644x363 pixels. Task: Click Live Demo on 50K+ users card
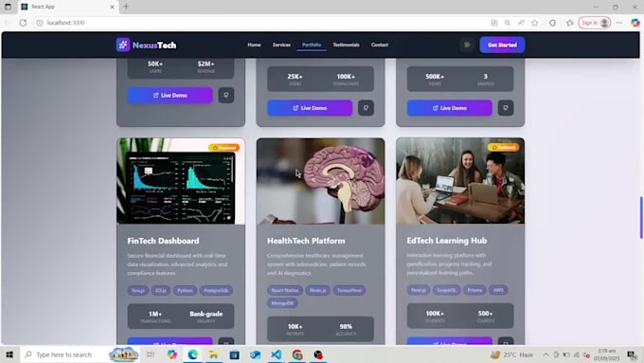pyautogui.click(x=170, y=95)
